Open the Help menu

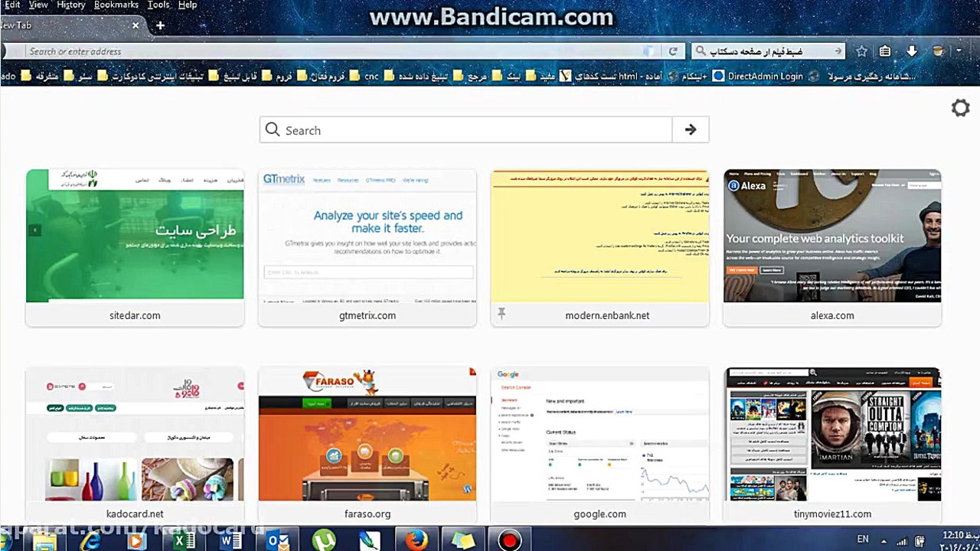coord(188,5)
